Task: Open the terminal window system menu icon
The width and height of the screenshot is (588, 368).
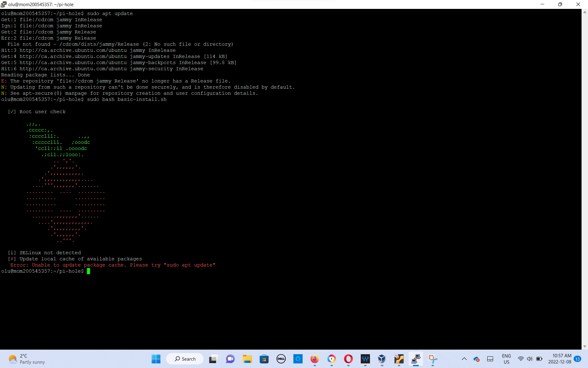Action: point(3,4)
